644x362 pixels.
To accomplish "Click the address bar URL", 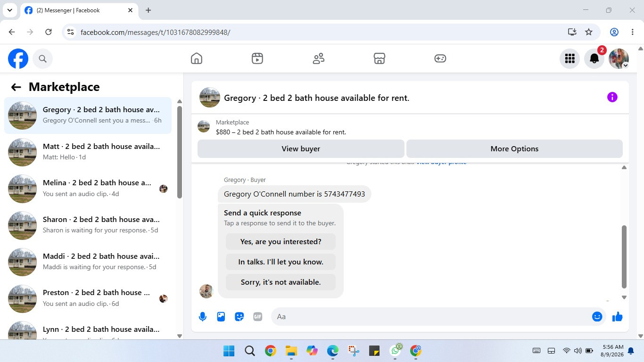I will coord(156,32).
